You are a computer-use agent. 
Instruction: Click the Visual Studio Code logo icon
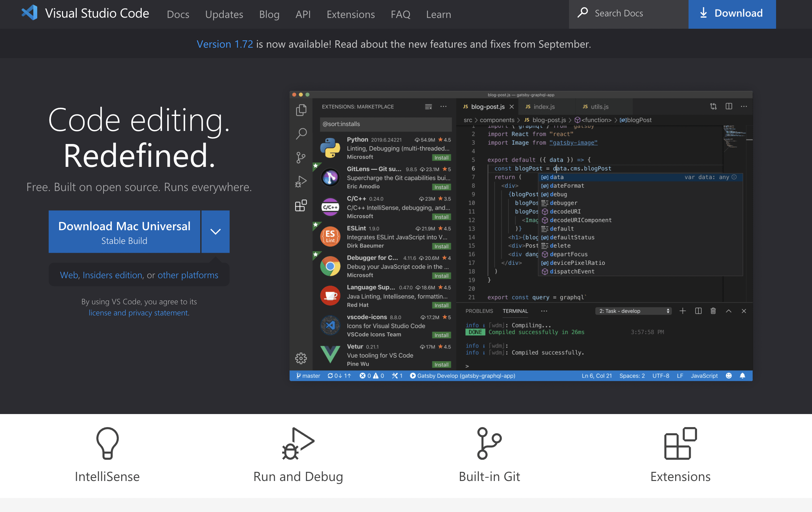[x=29, y=13]
